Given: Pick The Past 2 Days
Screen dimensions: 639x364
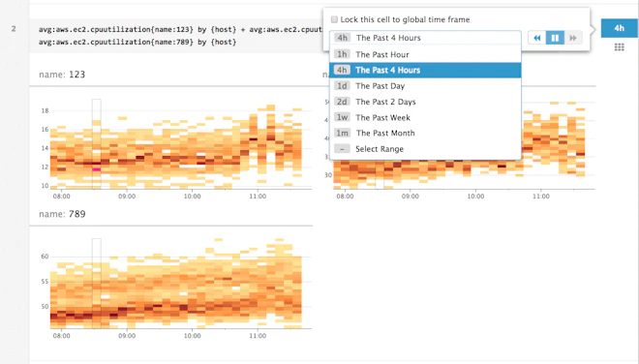Looking at the screenshot, I should click(x=425, y=102).
